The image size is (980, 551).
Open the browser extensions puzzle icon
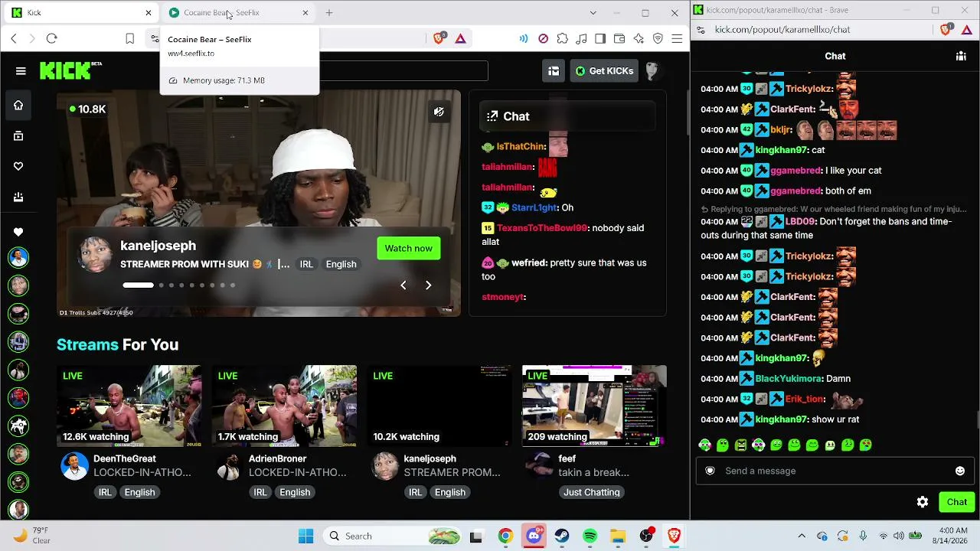(x=563, y=38)
